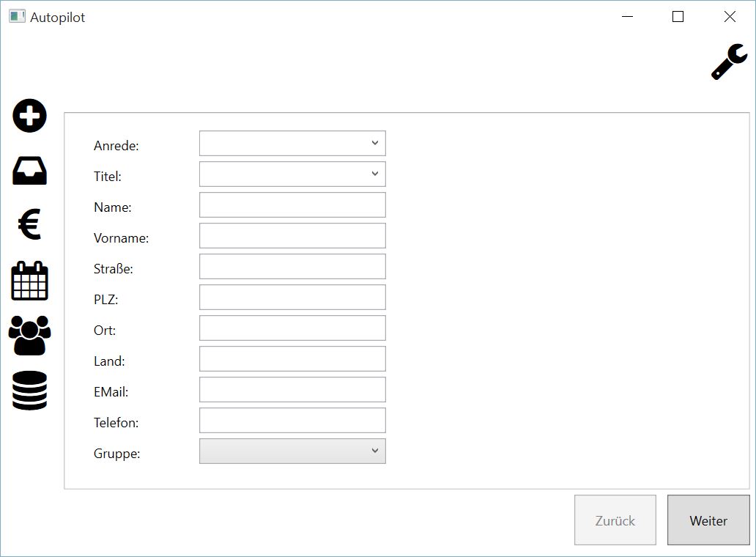Expand the Titel dropdown
756x557 pixels.
tap(292, 174)
